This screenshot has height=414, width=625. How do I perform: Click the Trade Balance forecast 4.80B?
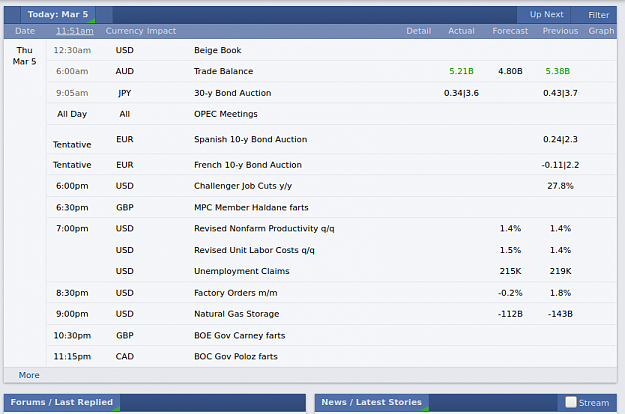[510, 71]
